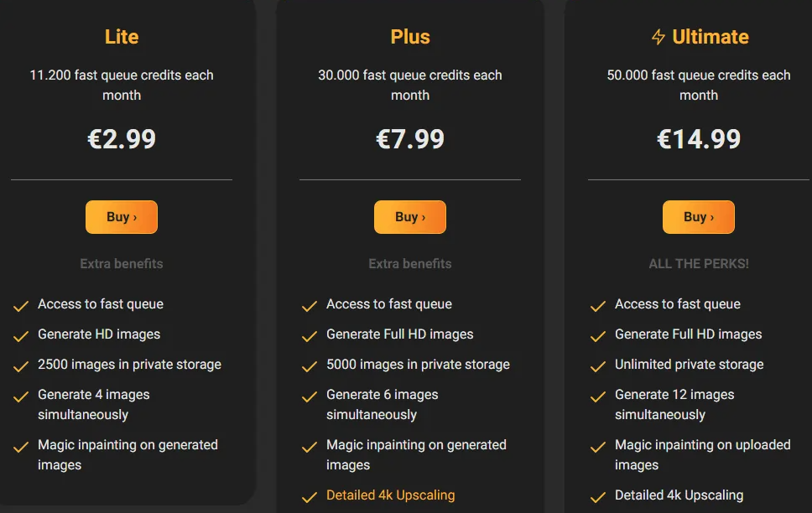812x513 pixels.
Task: Click the 30.000 fast queue credits text
Action: tap(410, 85)
